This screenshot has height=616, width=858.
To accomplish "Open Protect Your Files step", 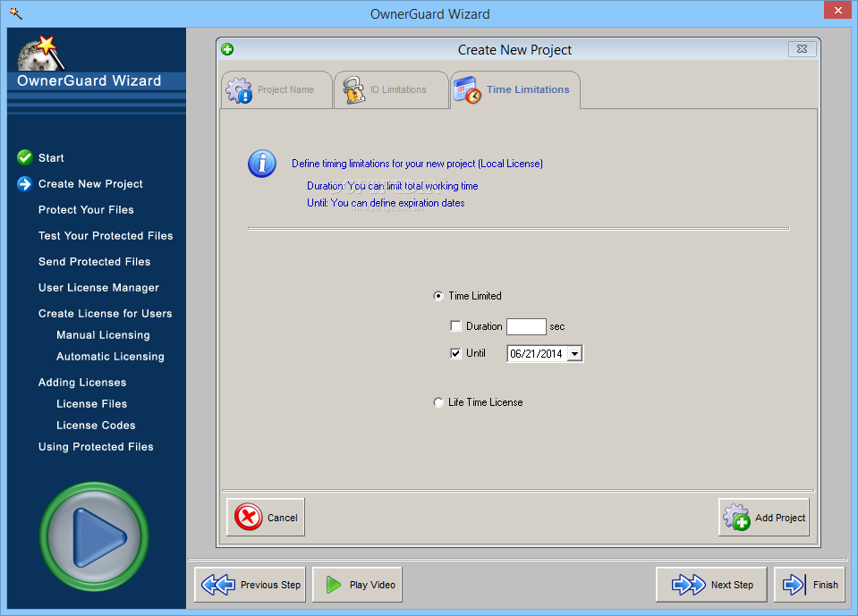I will point(86,210).
